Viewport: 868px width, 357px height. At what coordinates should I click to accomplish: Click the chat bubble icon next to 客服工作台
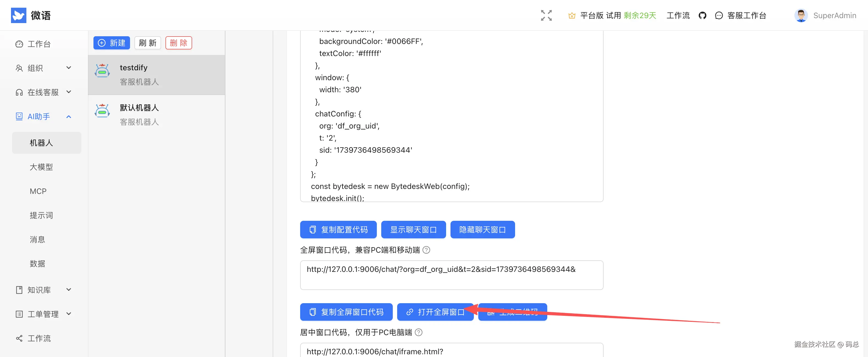tap(719, 15)
